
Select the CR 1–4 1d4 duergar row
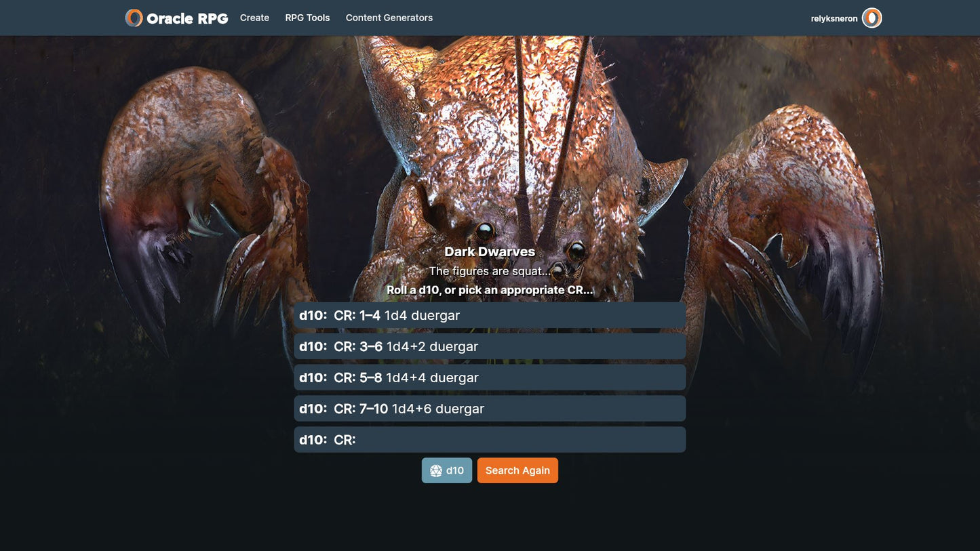(490, 315)
